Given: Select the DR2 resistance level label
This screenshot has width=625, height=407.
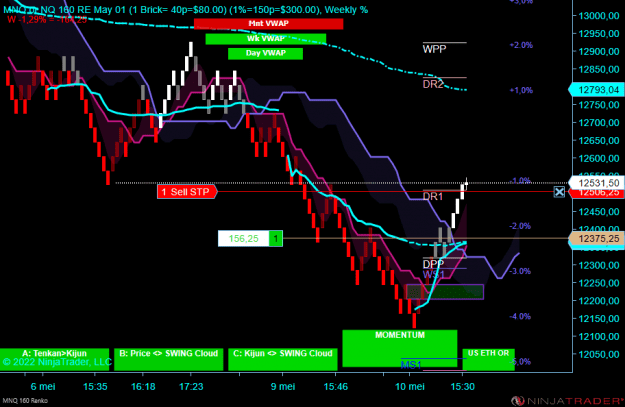Looking at the screenshot, I should (x=433, y=84).
